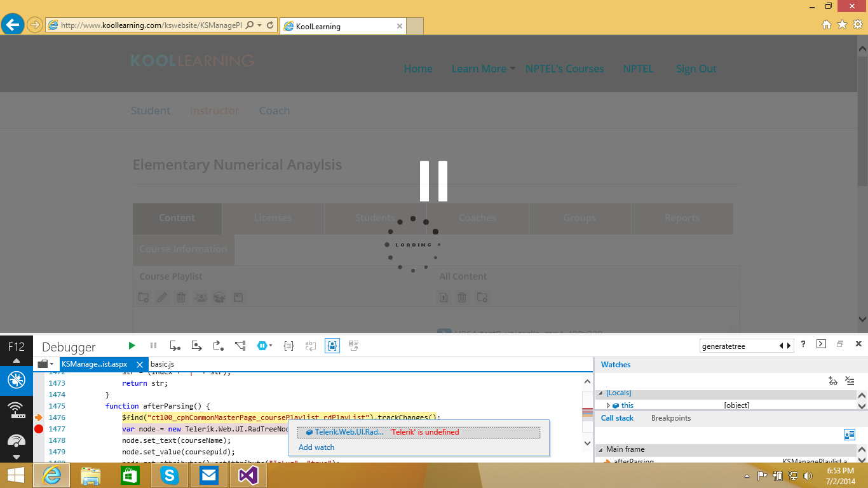
Task: Open the document folder picker dropdown
Action: coord(45,364)
